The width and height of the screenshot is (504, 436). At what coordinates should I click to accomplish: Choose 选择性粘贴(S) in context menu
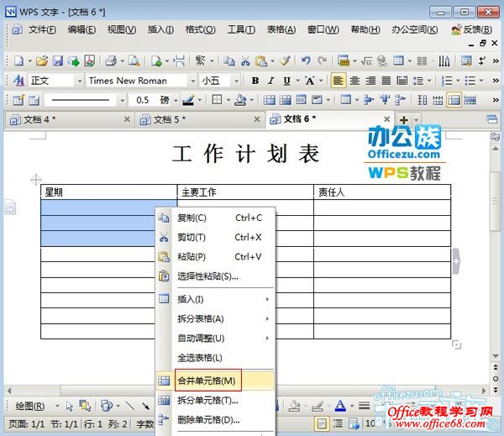pos(215,276)
